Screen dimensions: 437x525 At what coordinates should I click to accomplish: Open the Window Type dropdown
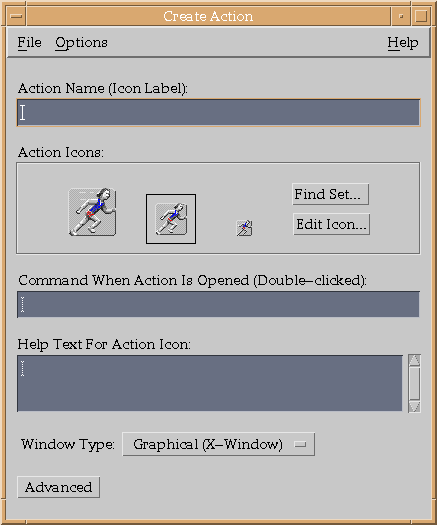pyautogui.click(x=218, y=444)
